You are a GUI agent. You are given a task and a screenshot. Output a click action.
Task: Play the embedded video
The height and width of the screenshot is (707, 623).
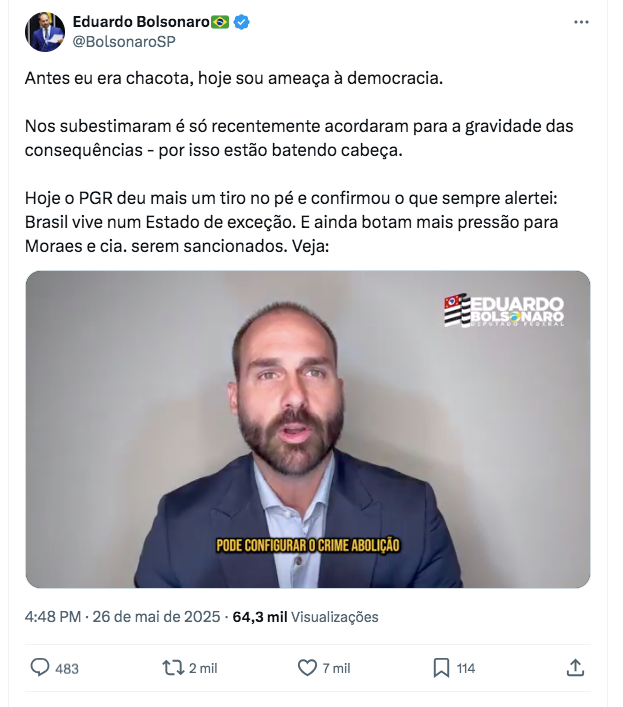click(x=308, y=429)
